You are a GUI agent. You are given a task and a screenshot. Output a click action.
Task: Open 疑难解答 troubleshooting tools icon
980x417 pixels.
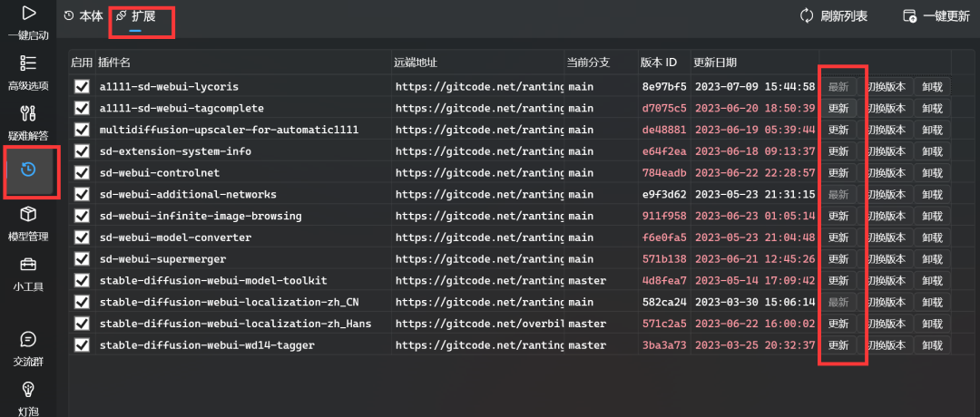point(28,114)
